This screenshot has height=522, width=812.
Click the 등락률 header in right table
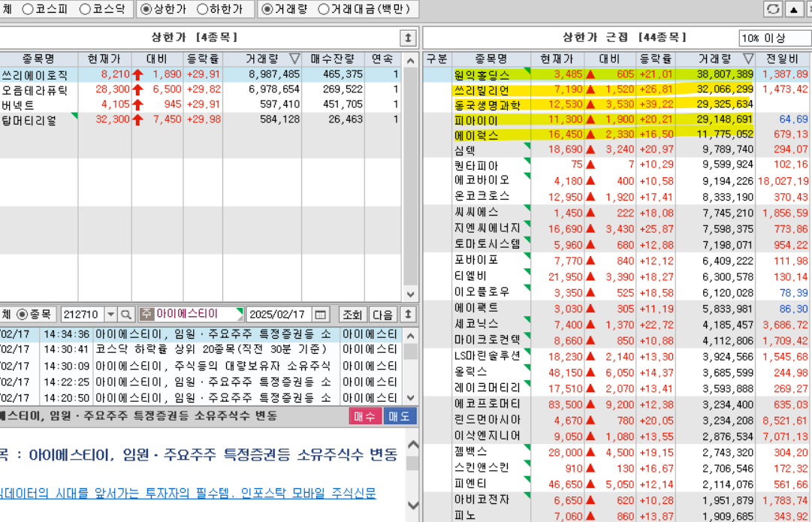(x=656, y=59)
